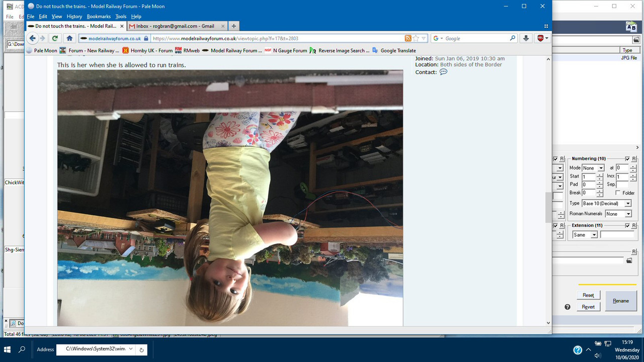
Task: Open the RMweb bookmark
Action: coord(187,50)
